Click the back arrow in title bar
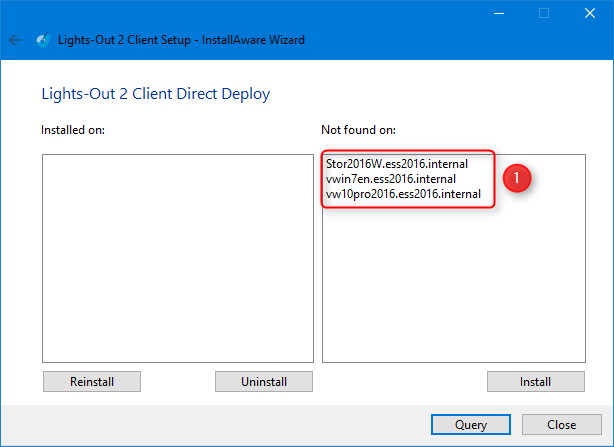 point(15,40)
